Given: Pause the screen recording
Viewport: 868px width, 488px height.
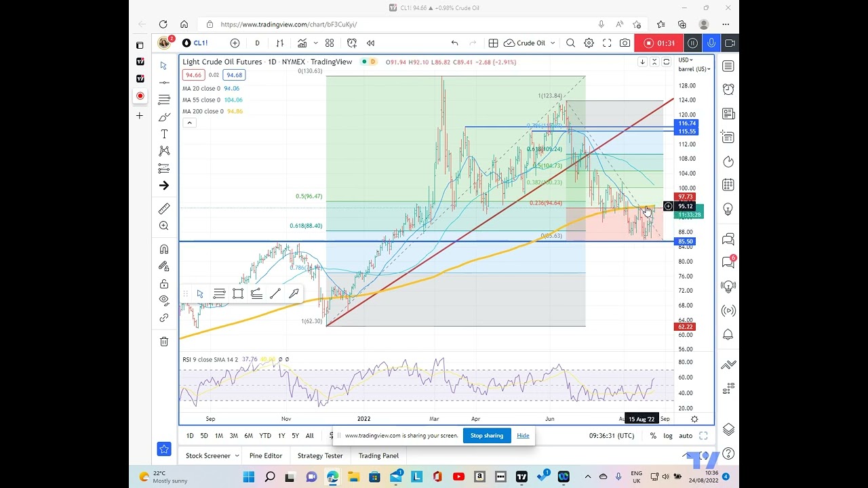Looking at the screenshot, I should (692, 43).
